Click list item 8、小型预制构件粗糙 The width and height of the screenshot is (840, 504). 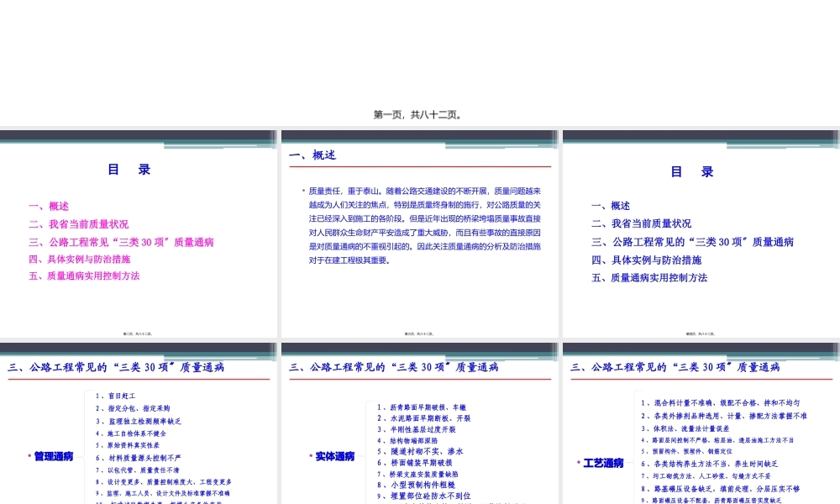(x=416, y=485)
